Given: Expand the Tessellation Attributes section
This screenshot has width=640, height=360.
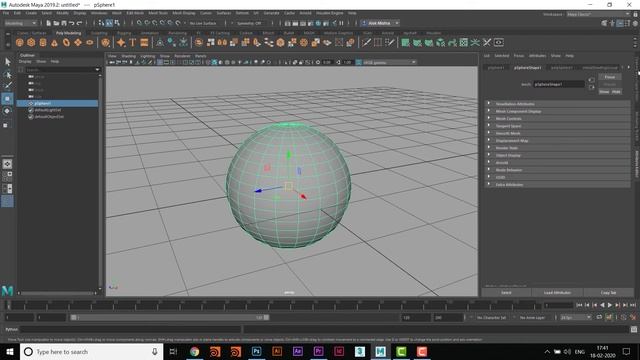Looking at the screenshot, I should [x=558, y=104].
